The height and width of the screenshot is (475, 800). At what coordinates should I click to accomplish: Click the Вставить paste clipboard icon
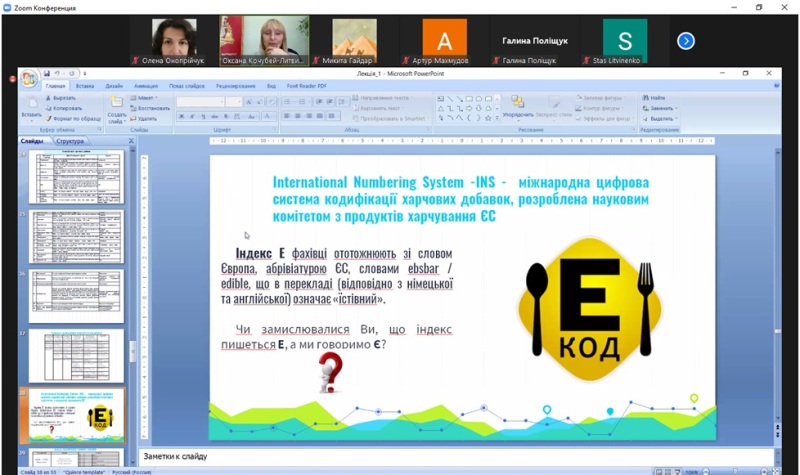[32, 104]
